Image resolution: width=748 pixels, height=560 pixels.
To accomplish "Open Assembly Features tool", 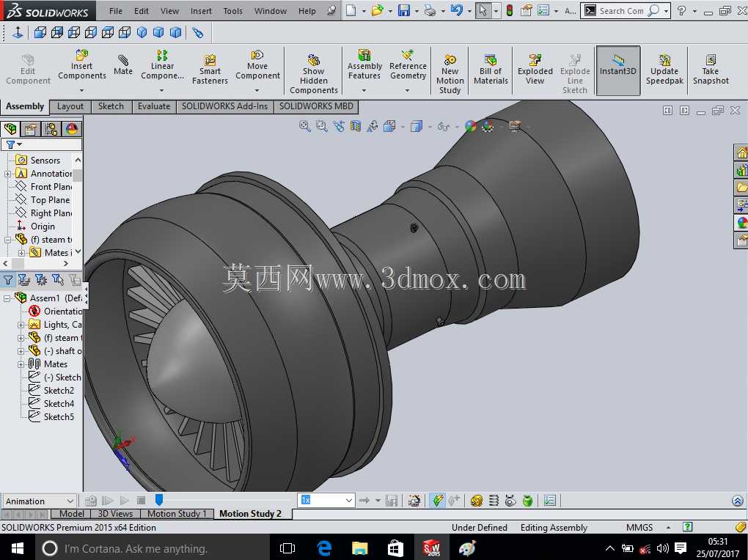I will pyautogui.click(x=364, y=66).
